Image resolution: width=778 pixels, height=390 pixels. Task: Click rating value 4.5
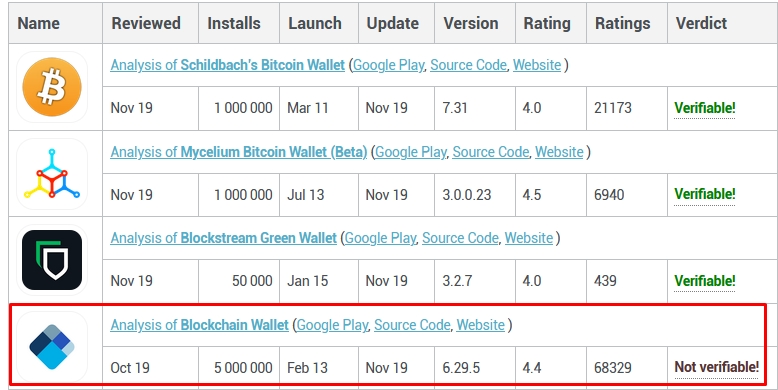pos(532,195)
